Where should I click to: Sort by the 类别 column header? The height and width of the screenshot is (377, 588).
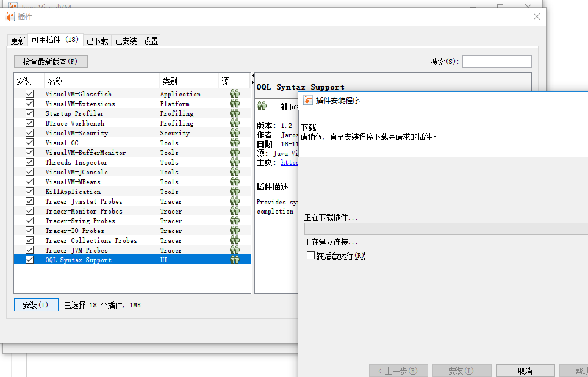click(x=188, y=81)
